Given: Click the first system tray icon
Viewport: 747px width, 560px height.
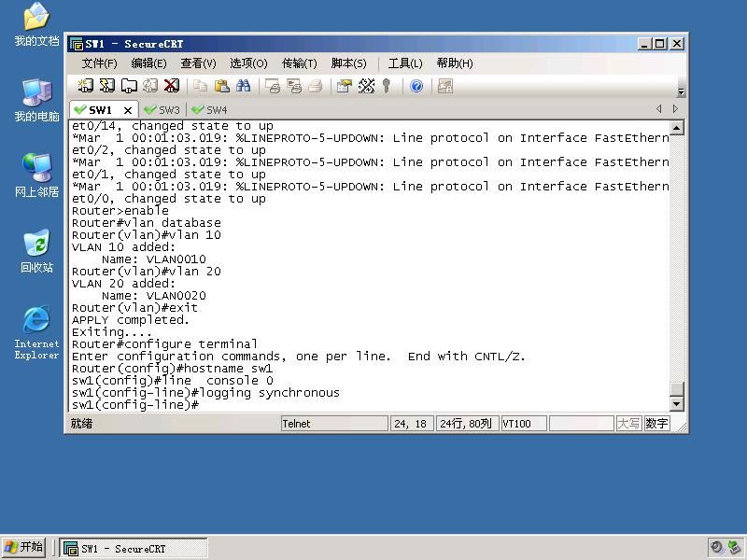Looking at the screenshot, I should 716,548.
